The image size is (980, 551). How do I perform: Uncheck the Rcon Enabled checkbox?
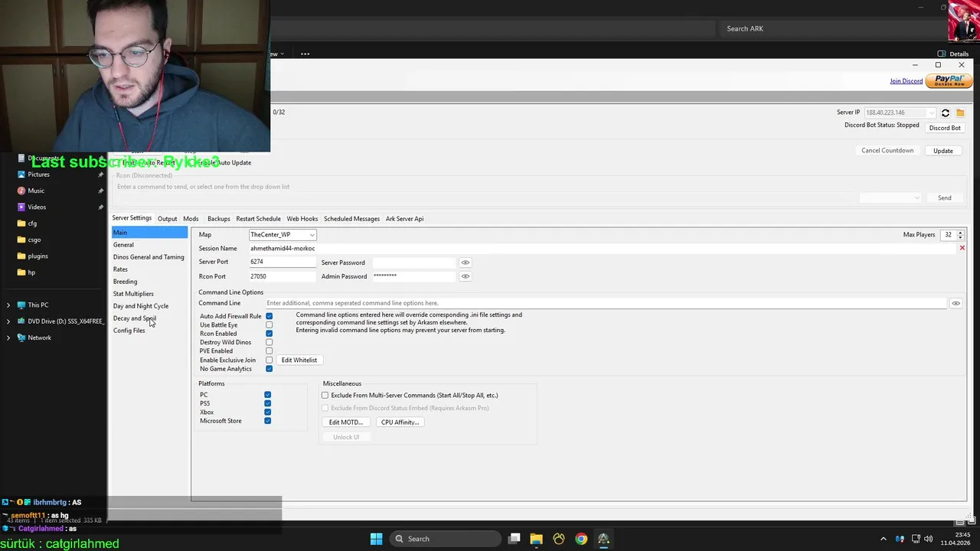tap(269, 334)
